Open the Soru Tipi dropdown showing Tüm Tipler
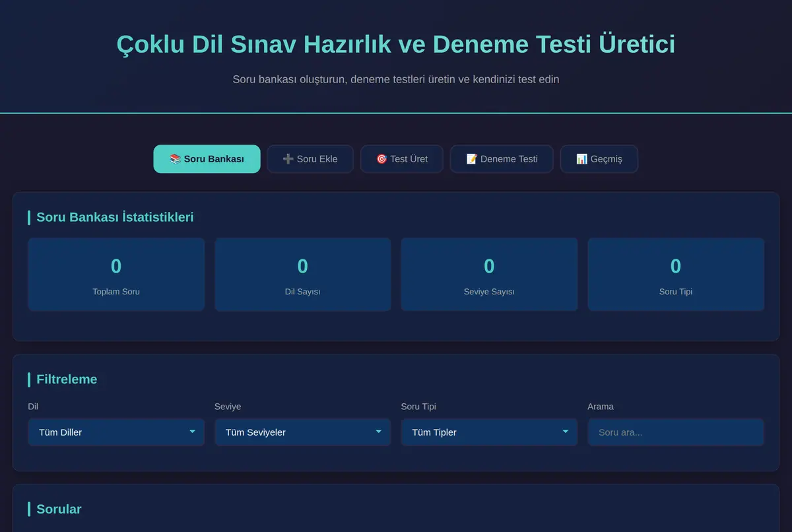The image size is (792, 532). point(489,432)
